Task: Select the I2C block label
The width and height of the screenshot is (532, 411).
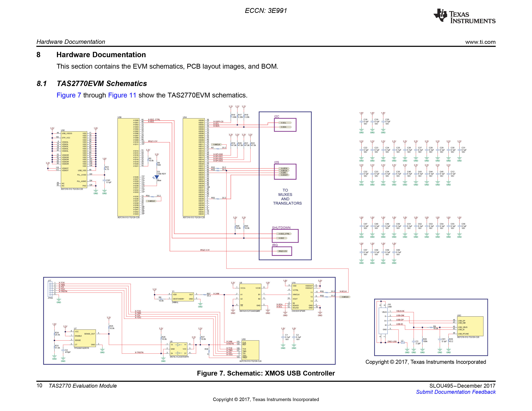Action: point(277,116)
